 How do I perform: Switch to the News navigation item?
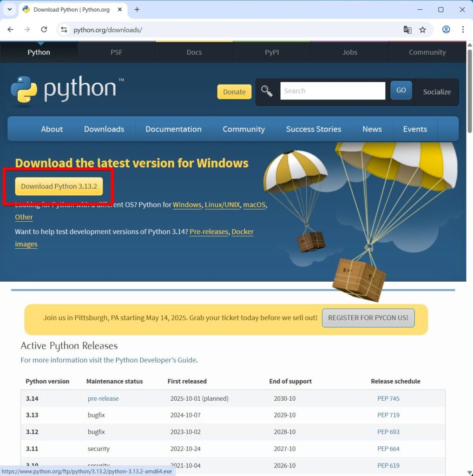(372, 129)
